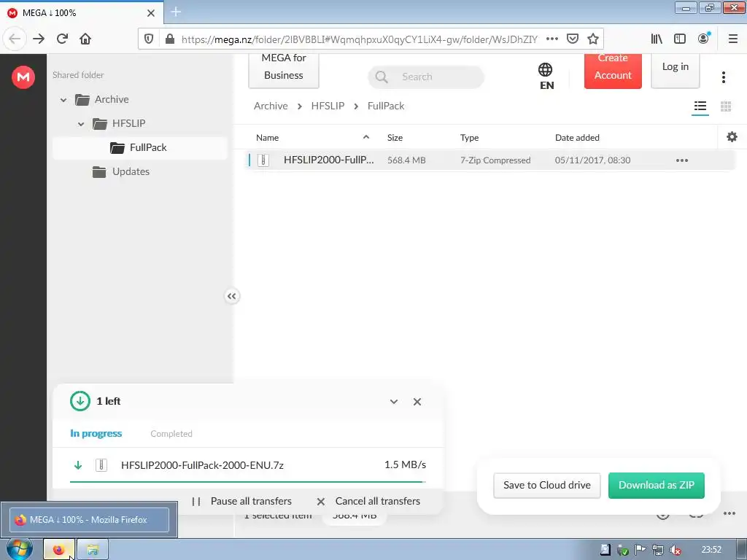
Task: Bookmark this page with the star
Action: point(592,39)
